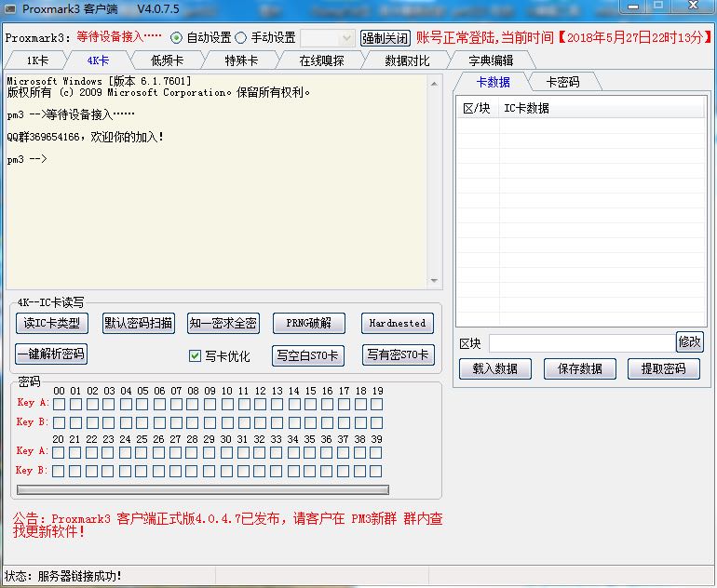Click 知一密求全密 button
Image resolution: width=717 pixels, height=588 pixels.
click(x=223, y=324)
